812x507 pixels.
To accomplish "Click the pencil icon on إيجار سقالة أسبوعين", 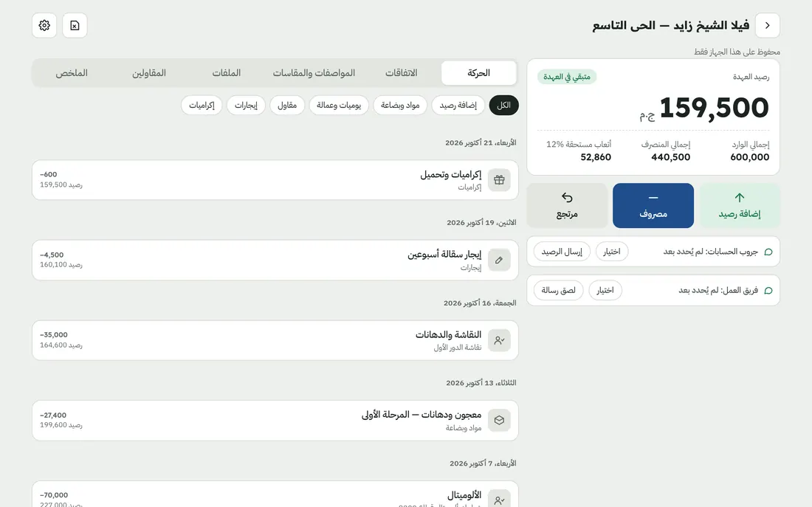I will coord(499,260).
